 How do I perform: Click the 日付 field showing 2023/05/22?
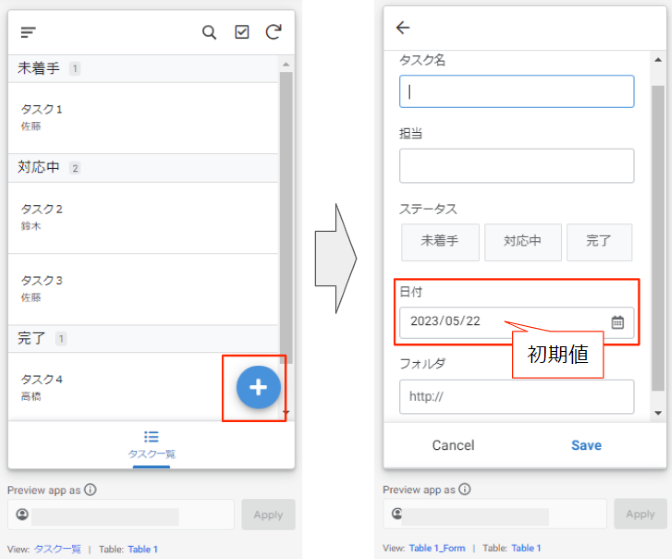tap(516, 322)
